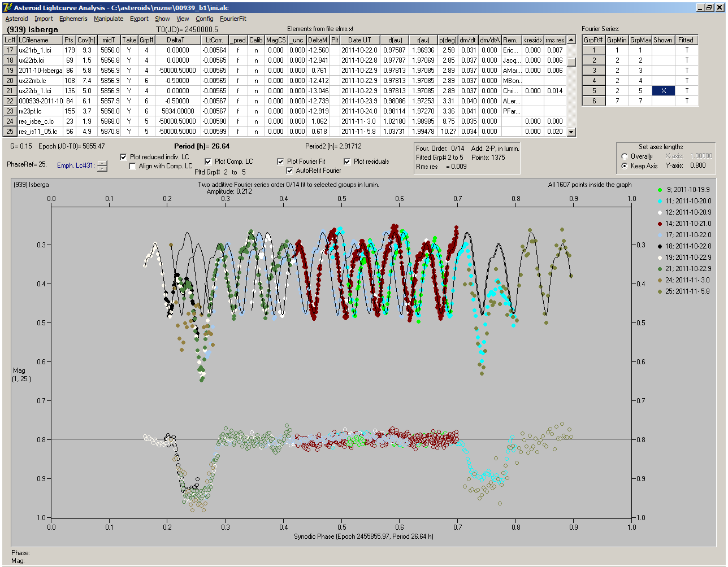
Task: Select the Overally axes radio button
Action: [625, 156]
